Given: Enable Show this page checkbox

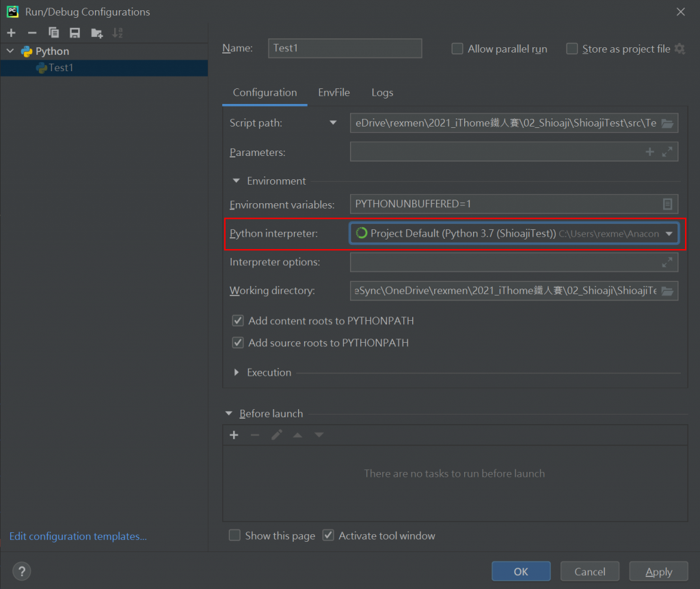Looking at the screenshot, I should point(234,536).
